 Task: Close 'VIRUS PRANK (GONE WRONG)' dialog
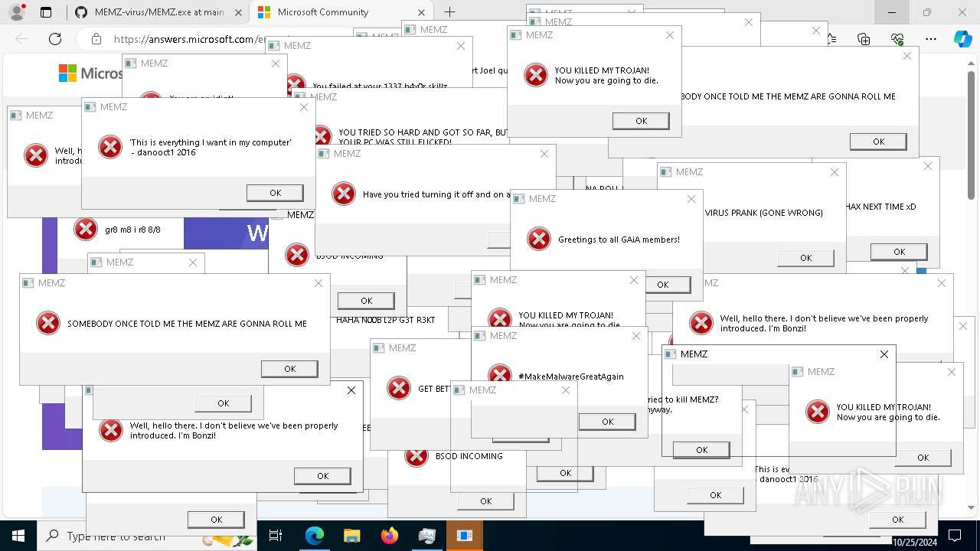[x=835, y=172]
